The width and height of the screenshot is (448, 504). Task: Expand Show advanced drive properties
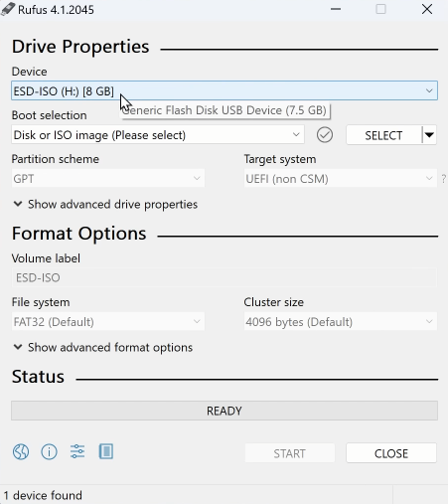tap(105, 204)
